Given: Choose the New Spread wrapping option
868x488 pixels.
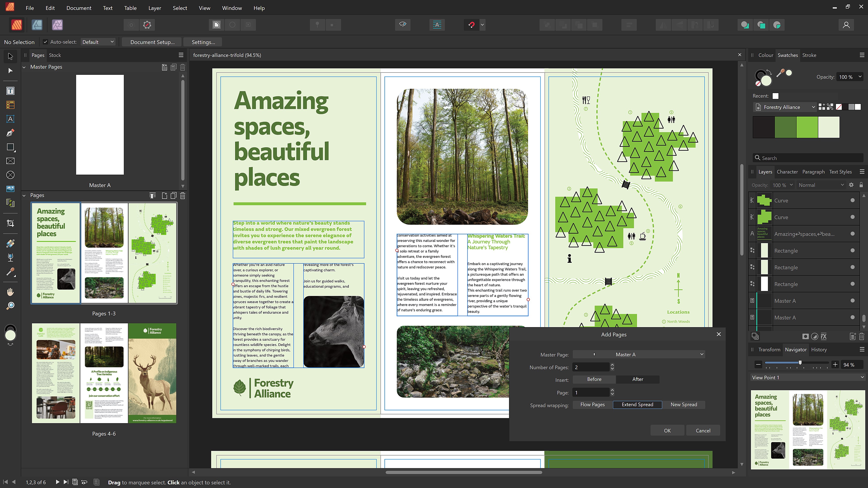Looking at the screenshot, I should (684, 404).
